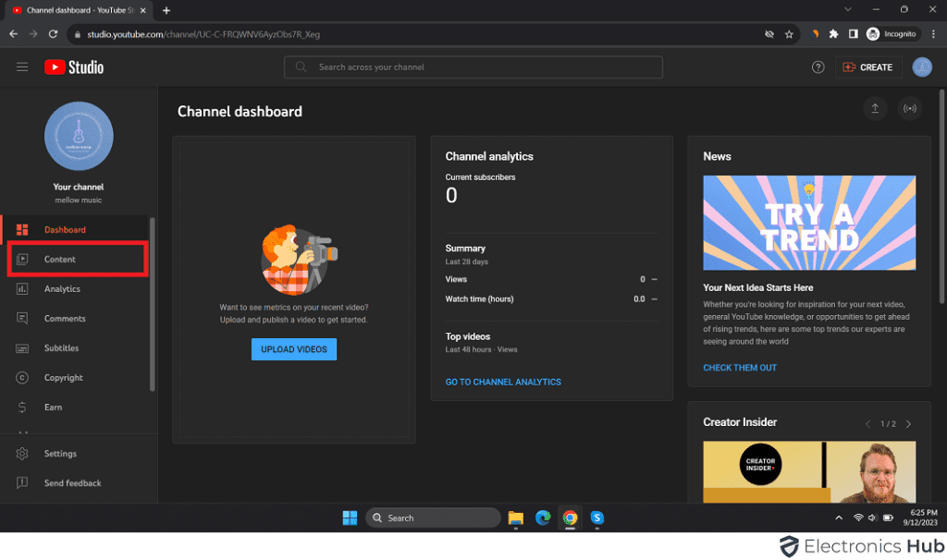Open the Analytics section in sidebar
This screenshot has width=947, height=560.
62,289
